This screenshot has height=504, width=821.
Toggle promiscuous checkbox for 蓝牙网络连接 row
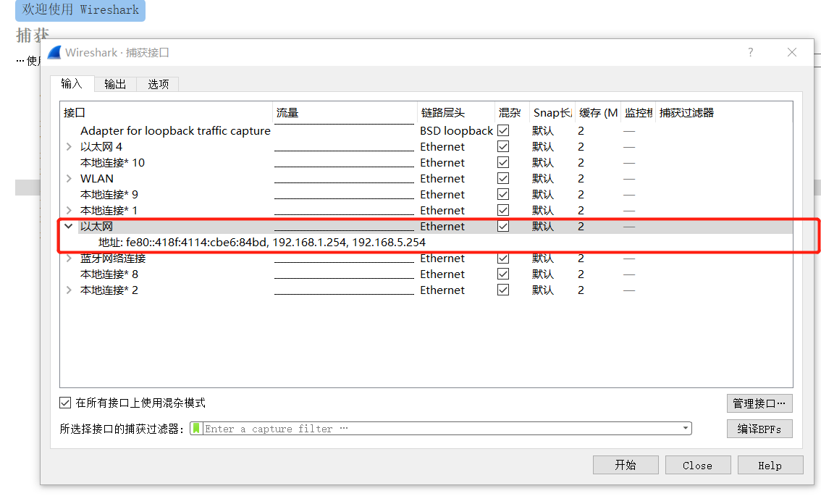tap(503, 259)
